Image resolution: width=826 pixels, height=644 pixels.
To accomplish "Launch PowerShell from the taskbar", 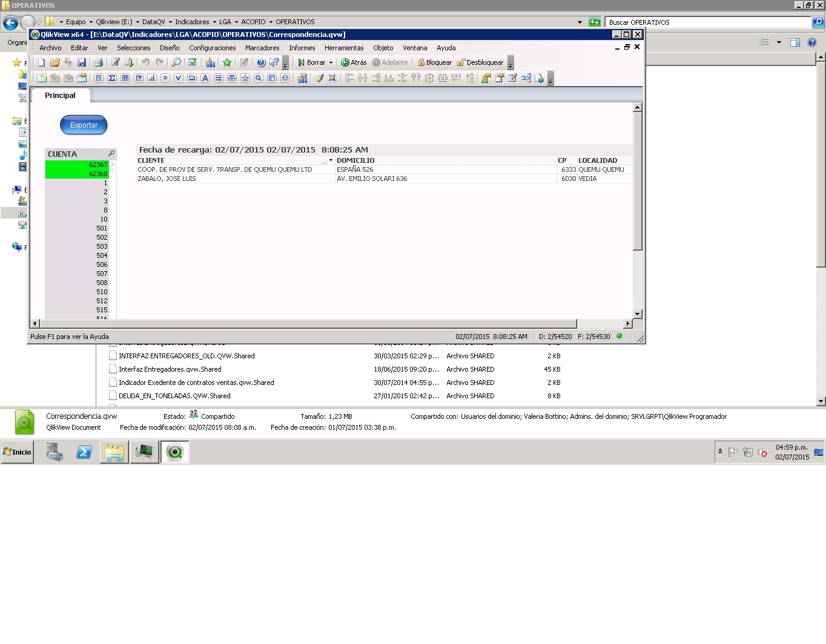I will click(84, 452).
